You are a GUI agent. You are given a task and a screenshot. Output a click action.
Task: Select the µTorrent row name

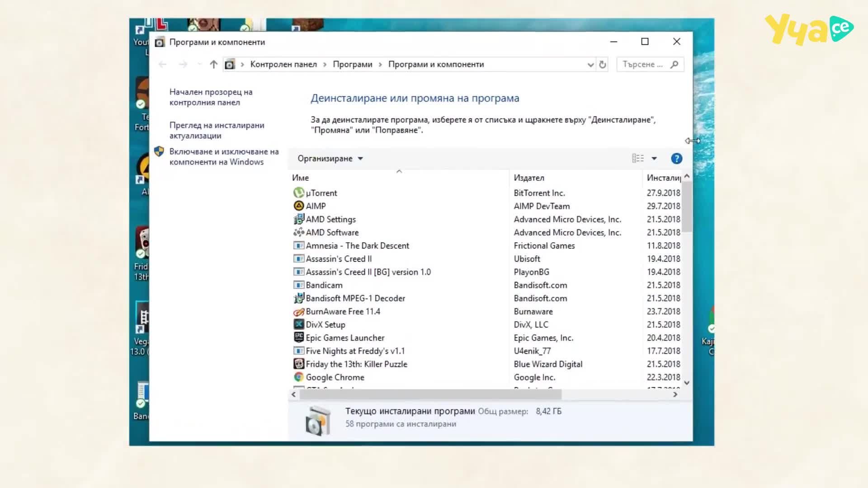321,193
